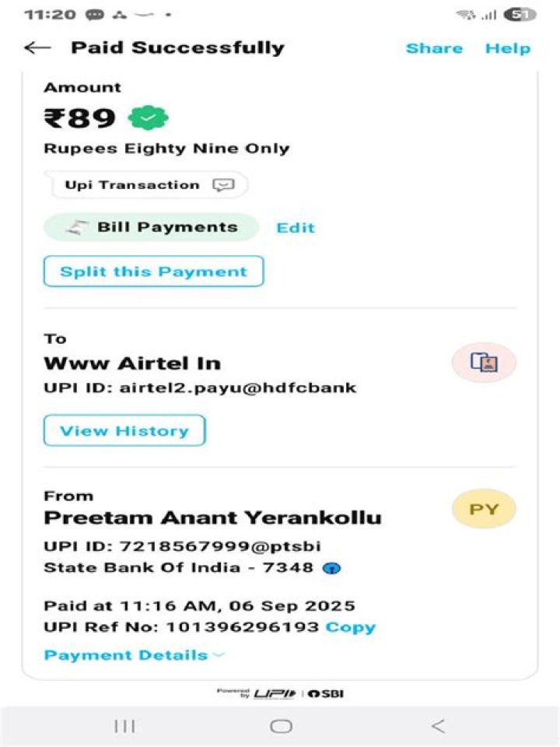Open the Upi Transaction message icon
560x747 pixels.
click(223, 185)
